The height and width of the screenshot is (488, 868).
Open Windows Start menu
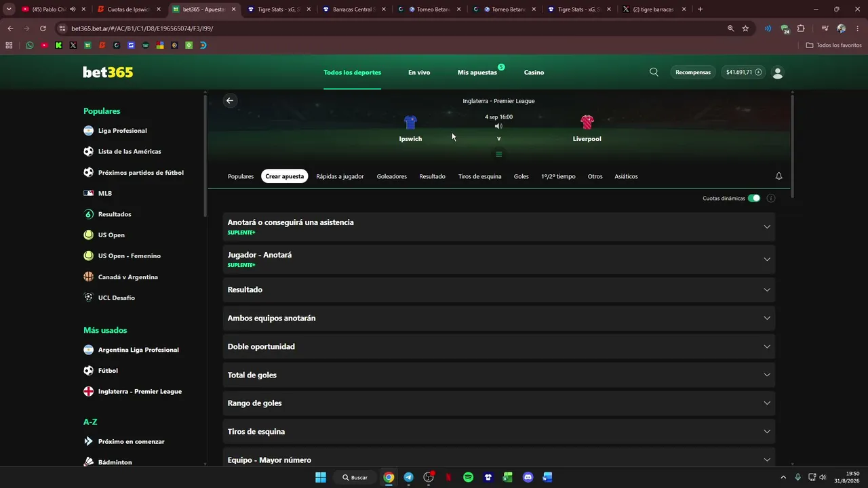point(321,477)
